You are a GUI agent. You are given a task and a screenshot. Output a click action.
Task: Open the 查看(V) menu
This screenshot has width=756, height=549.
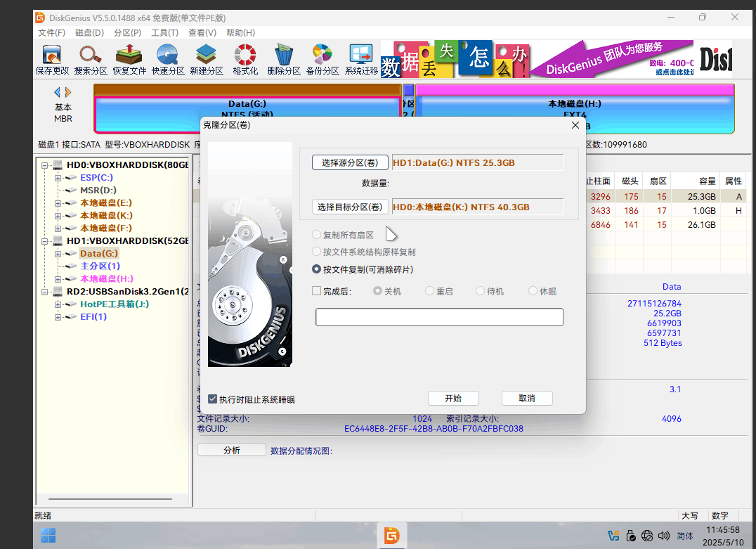click(x=202, y=33)
